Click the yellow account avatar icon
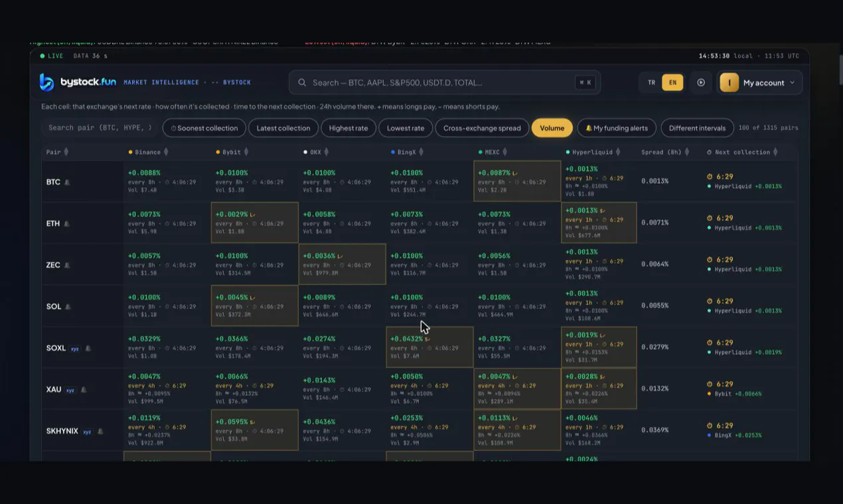Image resolution: width=843 pixels, height=504 pixels. pos(729,83)
